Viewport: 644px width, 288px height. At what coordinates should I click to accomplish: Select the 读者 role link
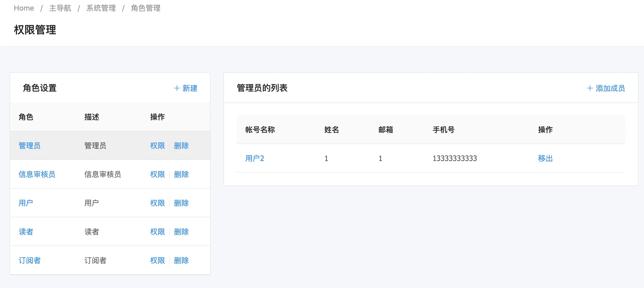click(x=26, y=232)
